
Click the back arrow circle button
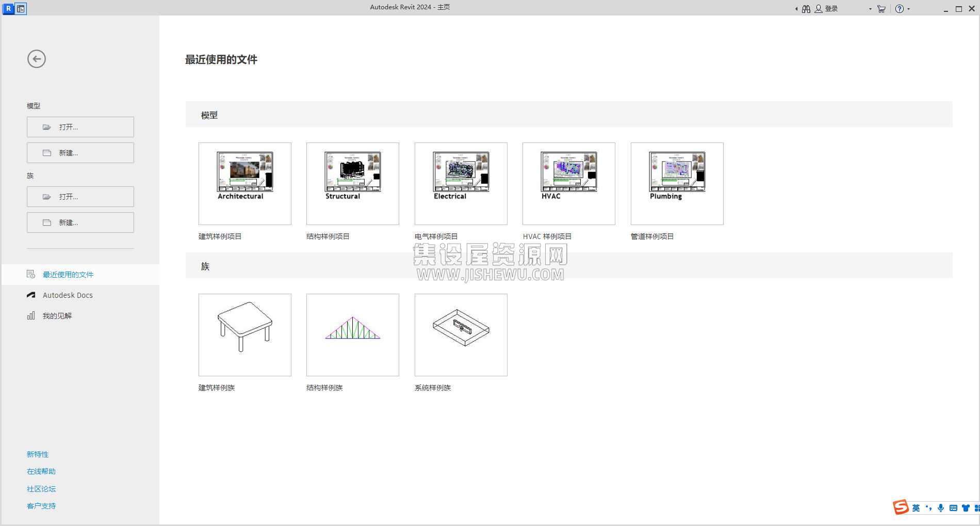coord(37,59)
